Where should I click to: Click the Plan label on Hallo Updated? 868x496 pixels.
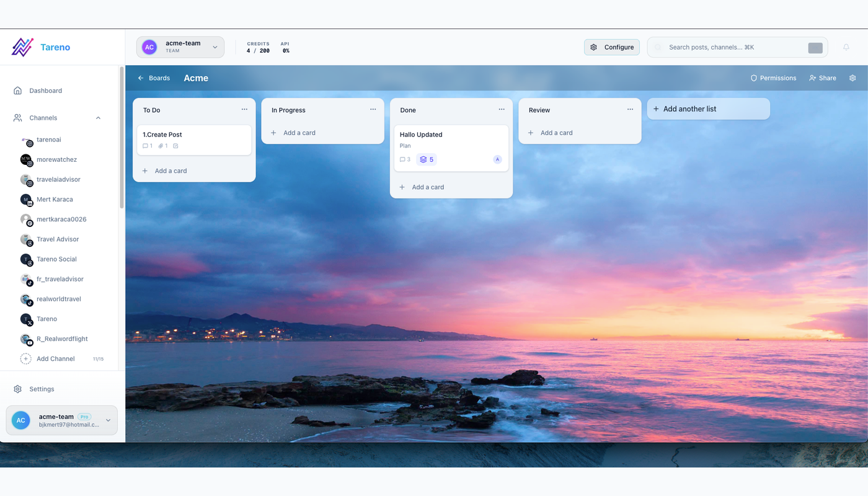point(405,146)
